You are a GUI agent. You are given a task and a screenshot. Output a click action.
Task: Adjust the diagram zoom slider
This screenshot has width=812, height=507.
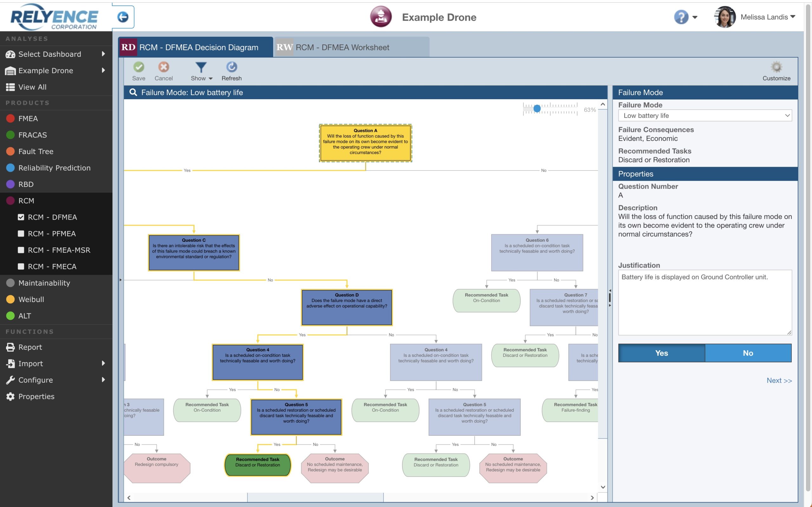[x=538, y=108]
